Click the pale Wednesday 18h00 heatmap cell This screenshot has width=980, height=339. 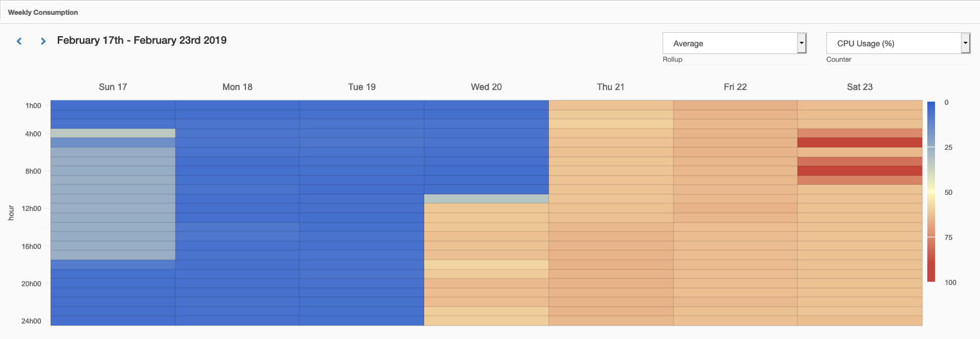point(486,264)
